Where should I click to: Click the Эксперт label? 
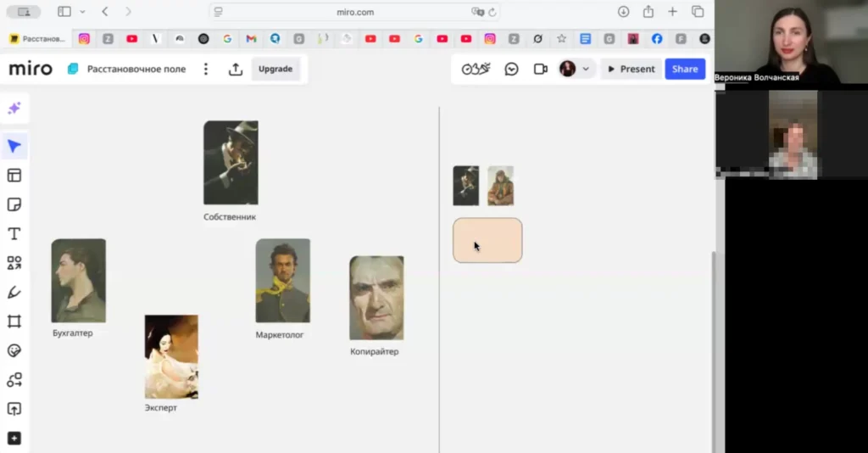[x=160, y=407]
